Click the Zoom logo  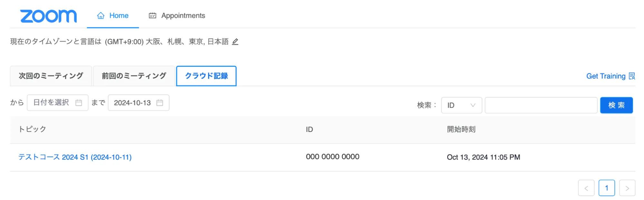(49, 16)
